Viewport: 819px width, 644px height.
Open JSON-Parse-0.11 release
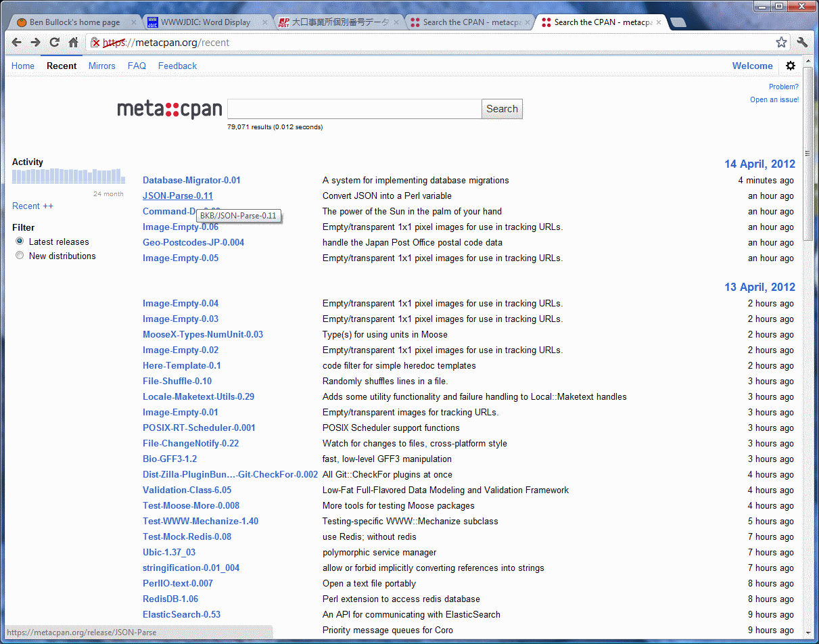[178, 195]
